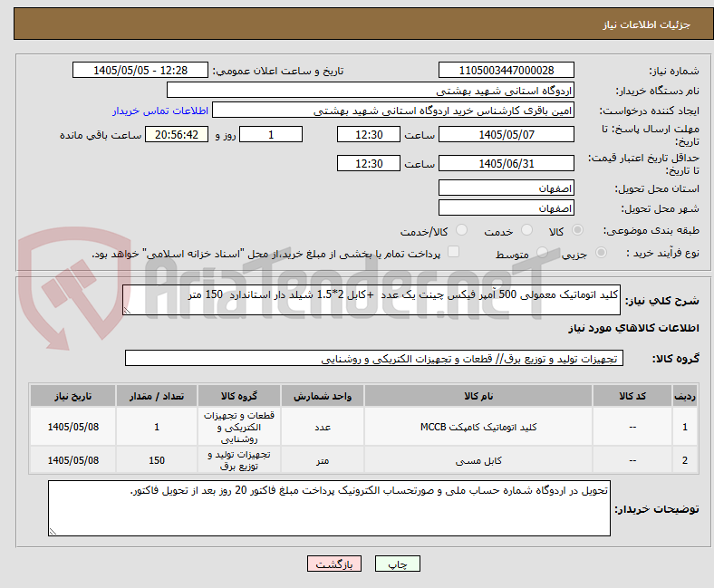Click the اطلاعات کالاهای مورد نیاز heading
Image resolution: width=714 pixels, height=588 pixels.
[x=633, y=328]
